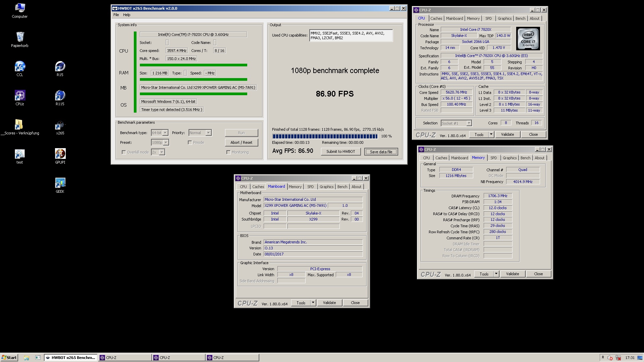Screen dimensions: 644x362
Task: Click Close in CPU-Z Mainboard window
Action: pos(355,303)
